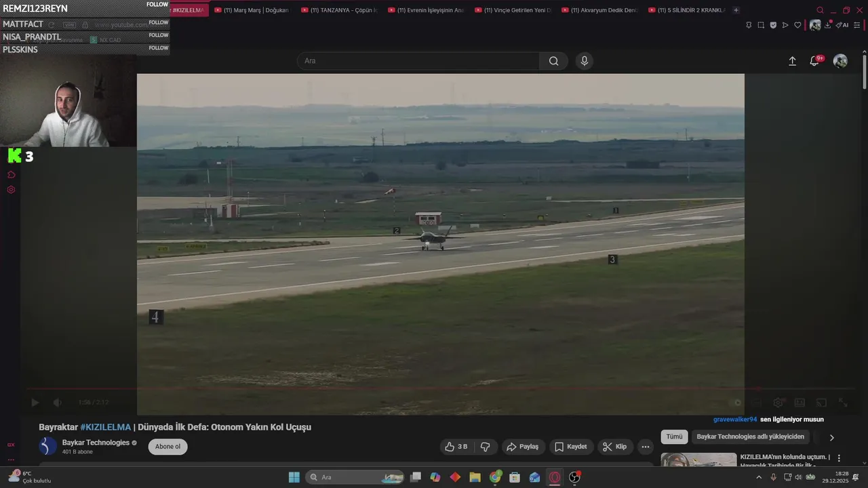The height and width of the screenshot is (488, 868).
Task: Add page to bookmarks heart icon
Action: pos(797,25)
